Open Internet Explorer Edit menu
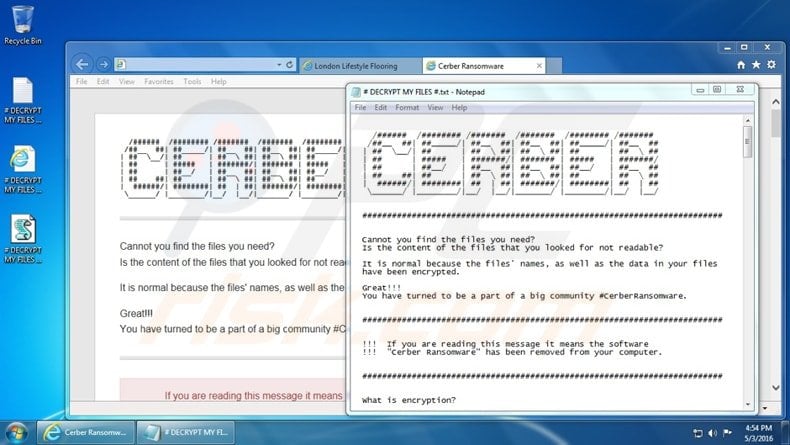790x445 pixels. tap(103, 82)
